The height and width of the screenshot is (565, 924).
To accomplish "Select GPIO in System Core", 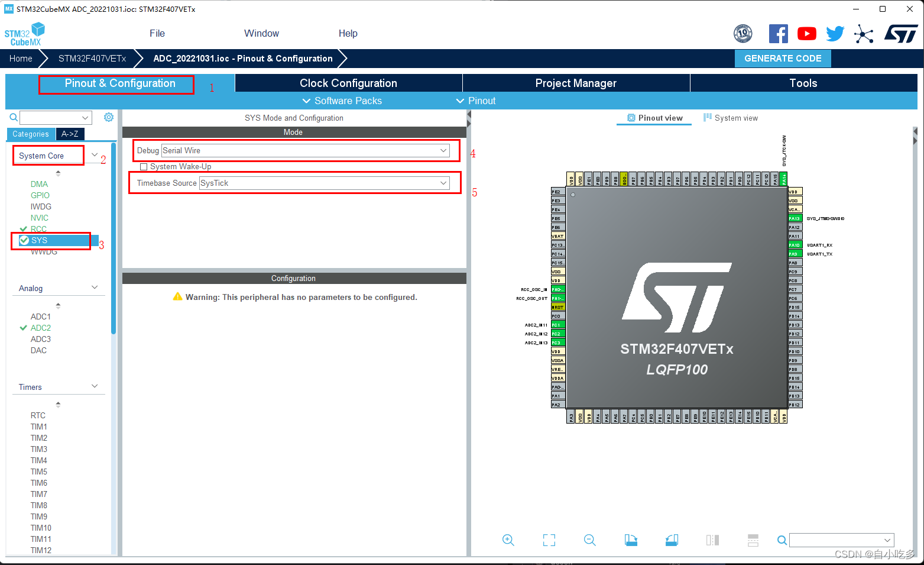I will tap(40, 195).
